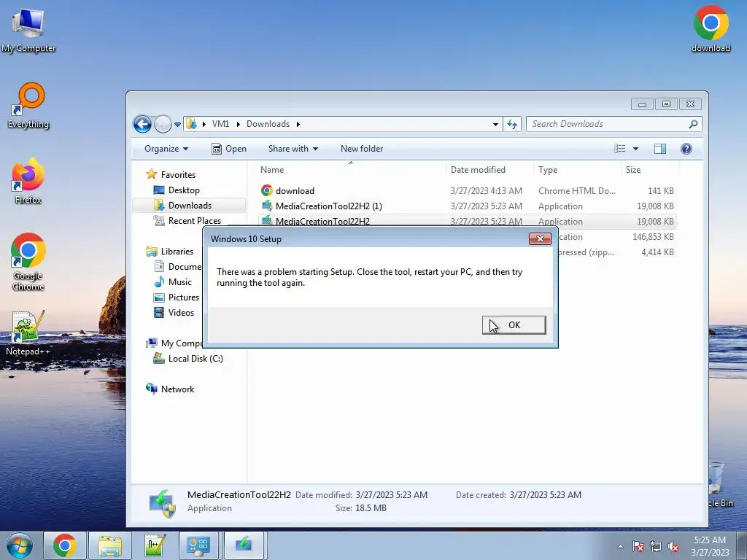747x560 pixels.
Task: Click Open in the Explorer toolbar
Action: coord(229,149)
